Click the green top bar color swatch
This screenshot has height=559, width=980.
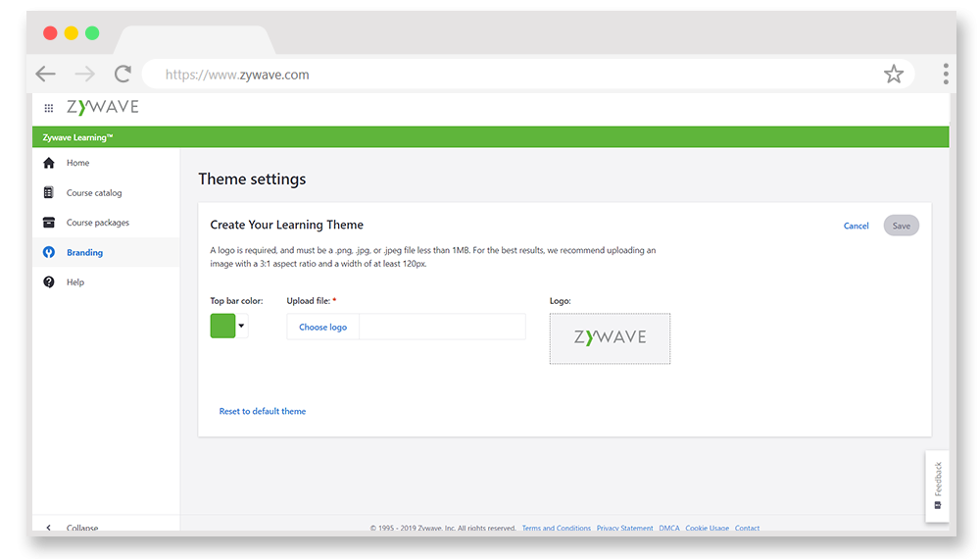[222, 326]
